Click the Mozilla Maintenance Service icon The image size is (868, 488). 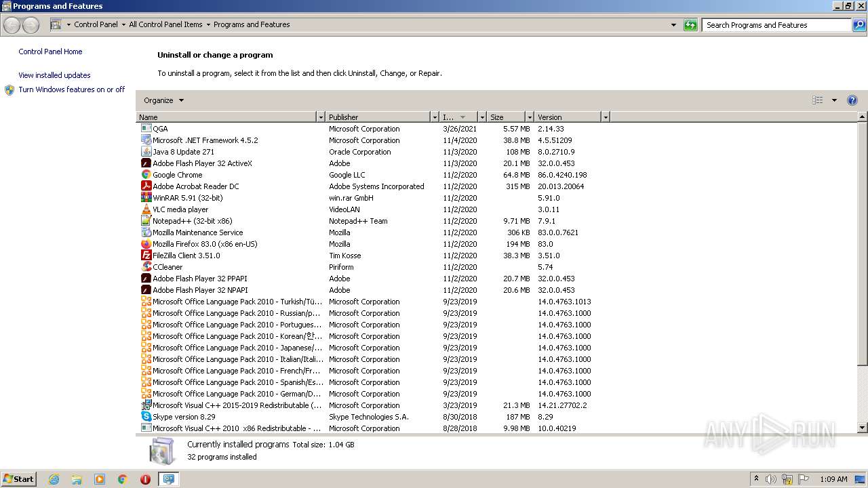pyautogui.click(x=146, y=232)
